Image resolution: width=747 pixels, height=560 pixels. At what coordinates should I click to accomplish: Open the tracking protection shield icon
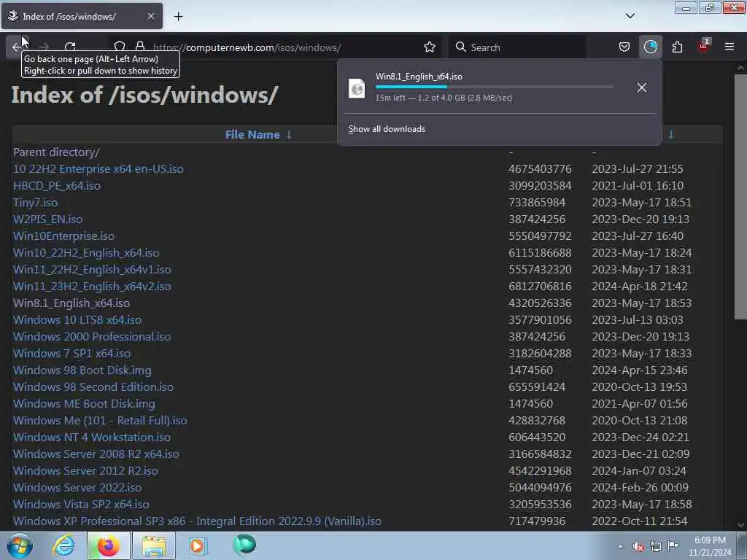(x=120, y=47)
